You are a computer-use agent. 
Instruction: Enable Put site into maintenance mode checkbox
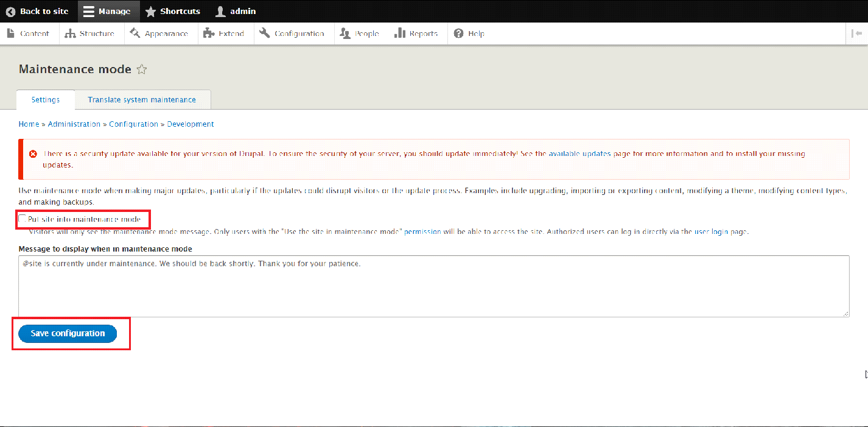coord(23,219)
